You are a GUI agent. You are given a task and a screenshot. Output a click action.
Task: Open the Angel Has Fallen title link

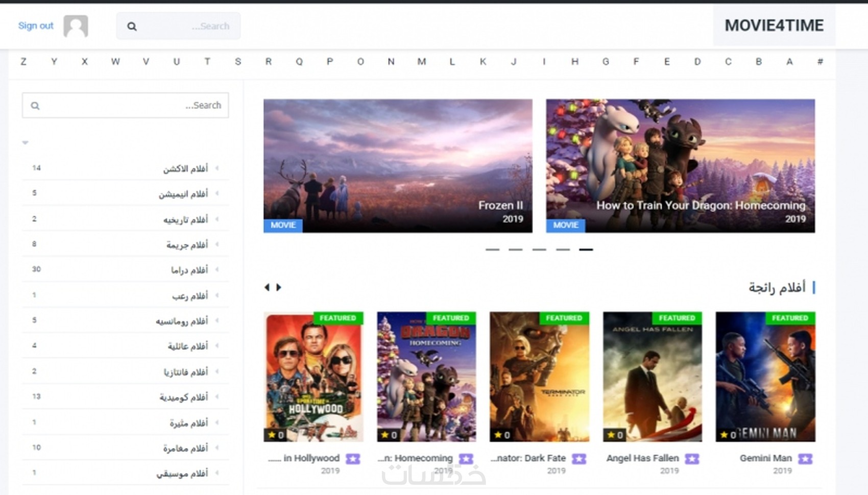[643, 458]
